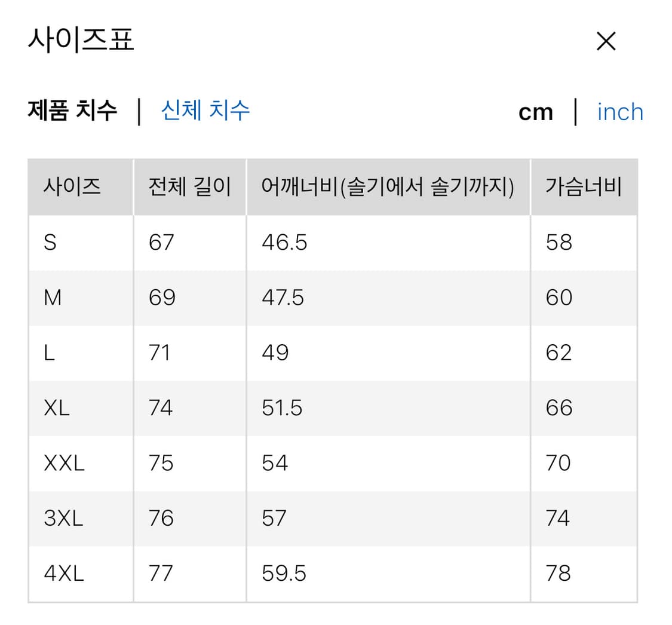Select the 4XL size row
Screen dimensions: 672x625
(x=63, y=573)
